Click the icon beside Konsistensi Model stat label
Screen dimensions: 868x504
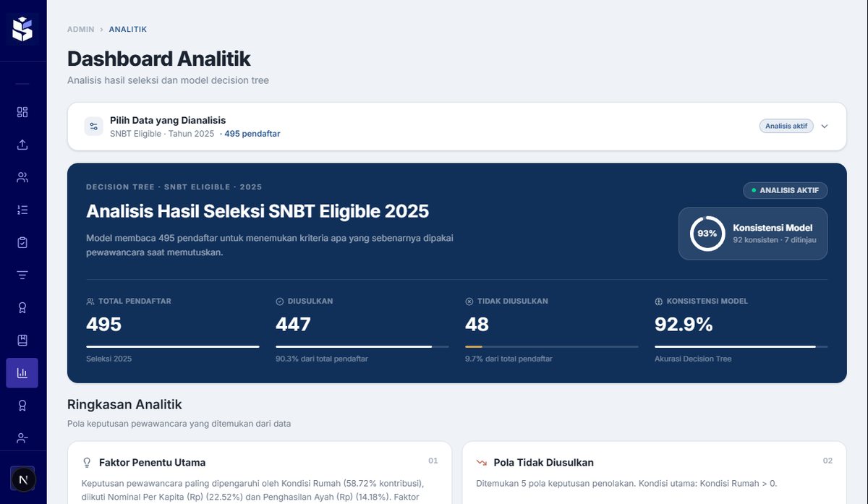coord(659,302)
